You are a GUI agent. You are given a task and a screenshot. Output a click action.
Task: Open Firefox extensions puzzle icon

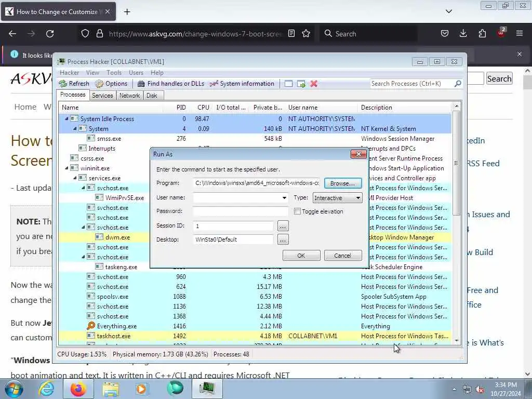pos(482,34)
